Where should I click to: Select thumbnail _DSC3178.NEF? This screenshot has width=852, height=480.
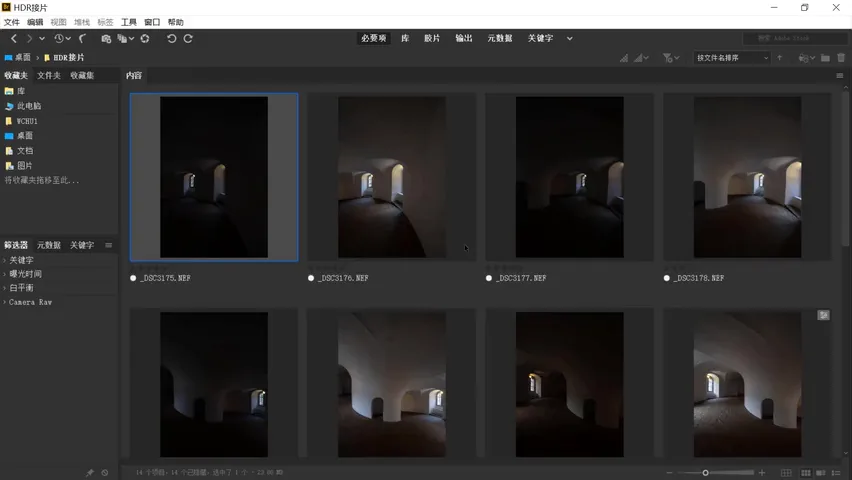click(747, 177)
